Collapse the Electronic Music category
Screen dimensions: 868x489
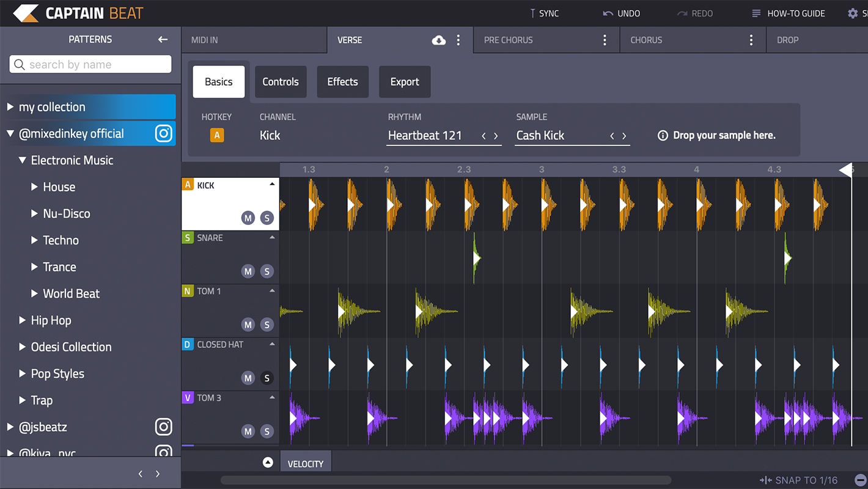[x=23, y=160]
